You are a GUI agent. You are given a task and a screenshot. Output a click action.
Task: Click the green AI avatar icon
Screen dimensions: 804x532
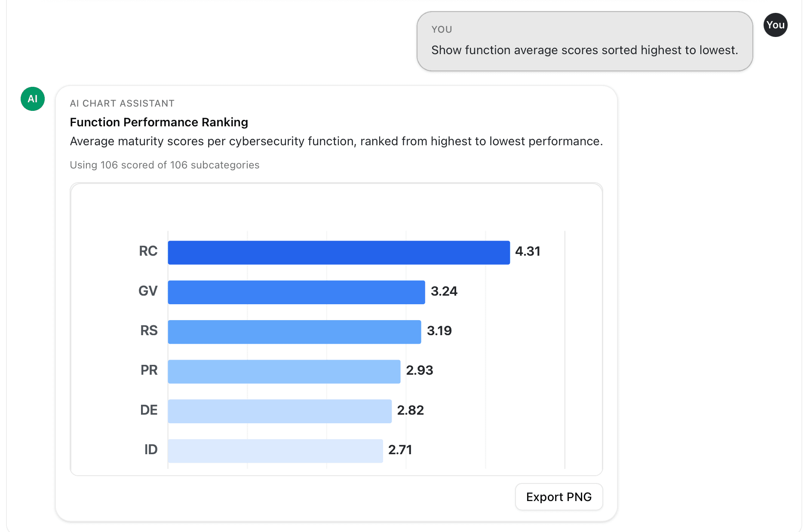(x=33, y=99)
